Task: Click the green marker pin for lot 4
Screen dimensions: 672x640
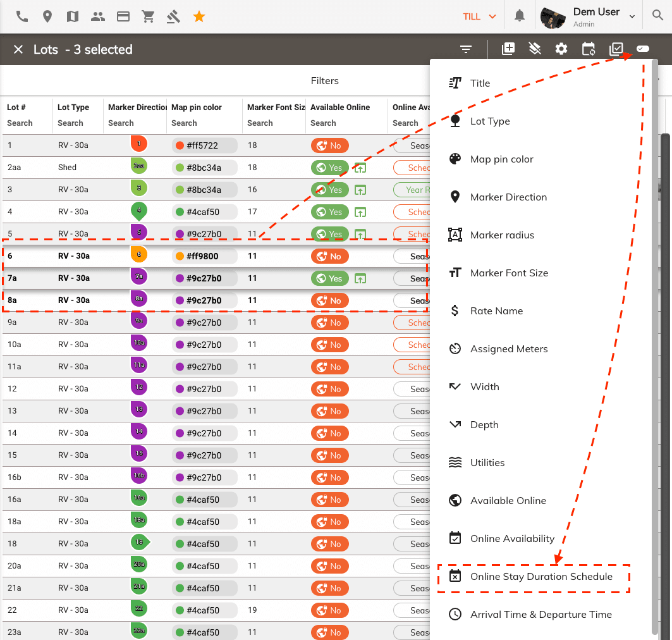Action: pyautogui.click(x=139, y=211)
